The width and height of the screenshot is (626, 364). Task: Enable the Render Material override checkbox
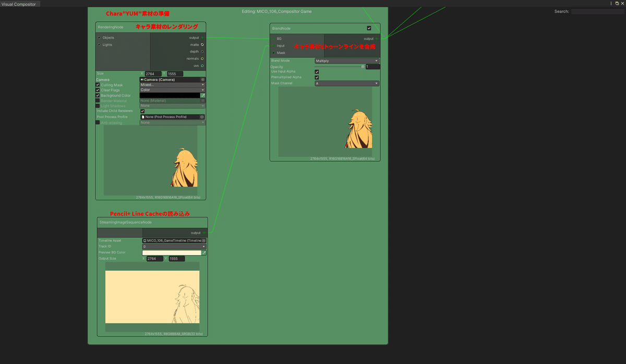pos(98,101)
